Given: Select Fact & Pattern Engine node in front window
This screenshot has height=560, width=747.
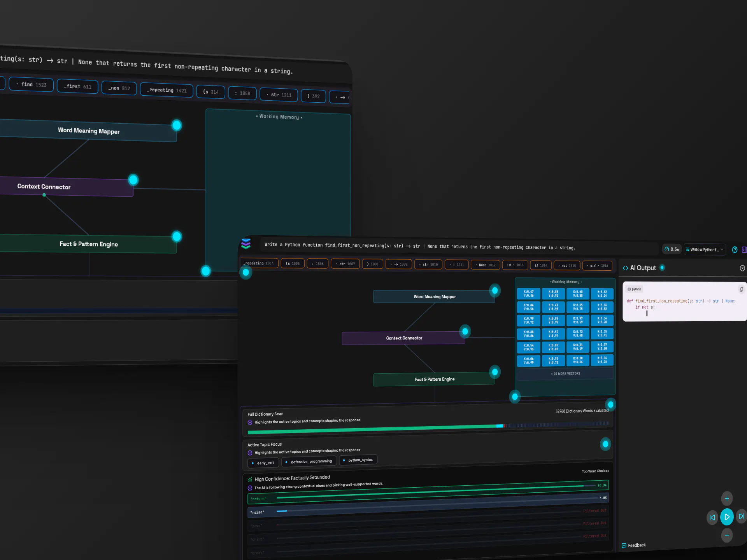Looking at the screenshot, I should coord(434,379).
